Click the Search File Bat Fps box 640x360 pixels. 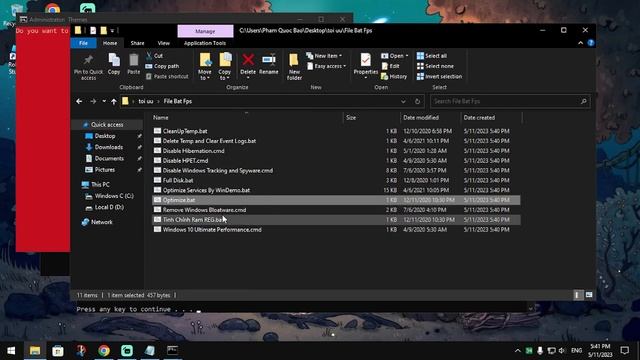510,101
